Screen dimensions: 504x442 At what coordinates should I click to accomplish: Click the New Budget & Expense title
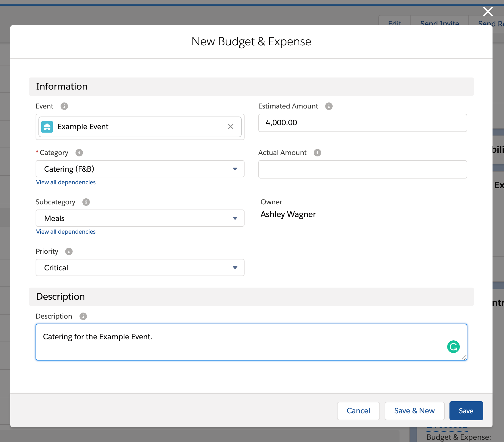click(251, 42)
